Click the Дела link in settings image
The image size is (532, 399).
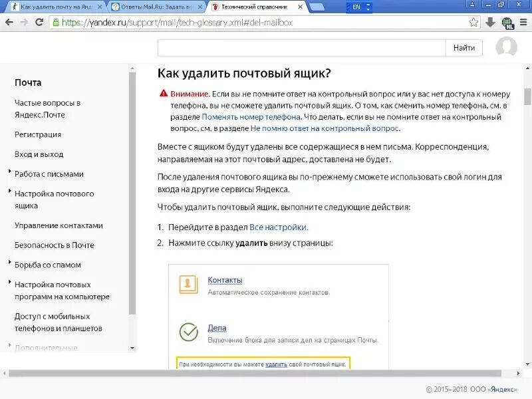click(x=217, y=328)
